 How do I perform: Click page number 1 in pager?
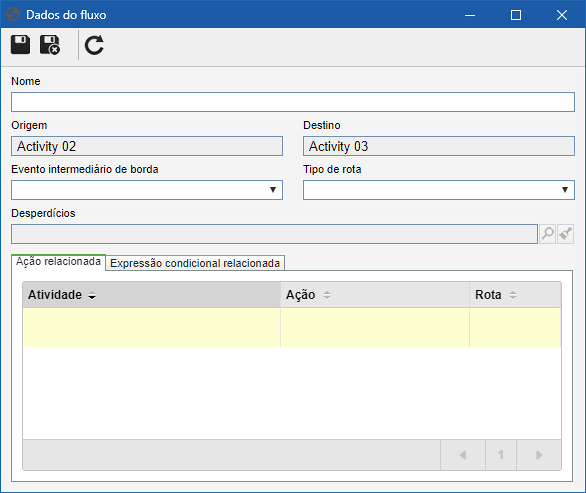tap(501, 455)
